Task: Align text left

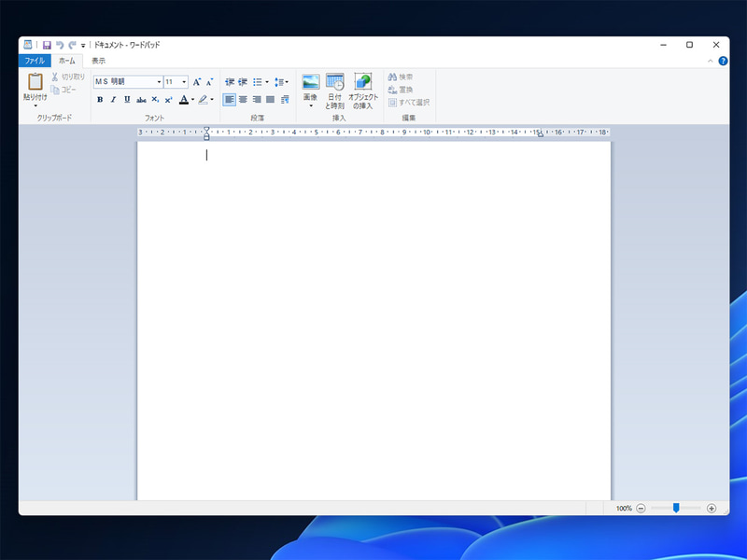Action: (x=229, y=100)
